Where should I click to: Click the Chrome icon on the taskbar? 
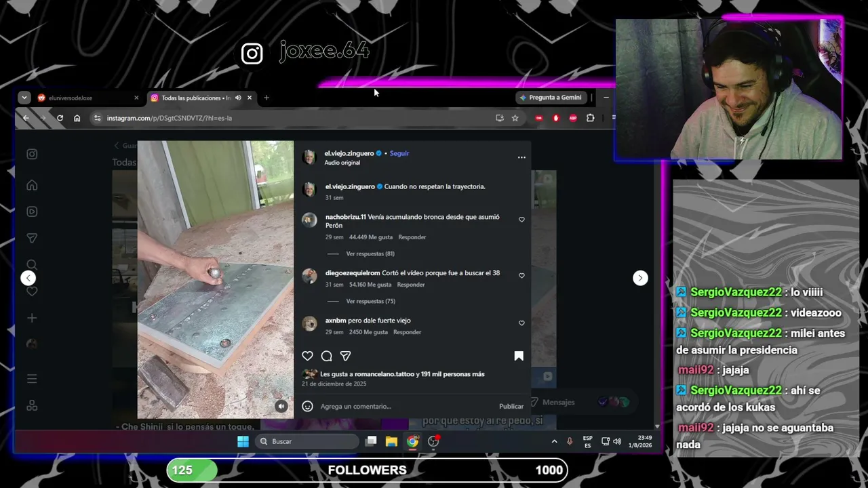[412, 441]
